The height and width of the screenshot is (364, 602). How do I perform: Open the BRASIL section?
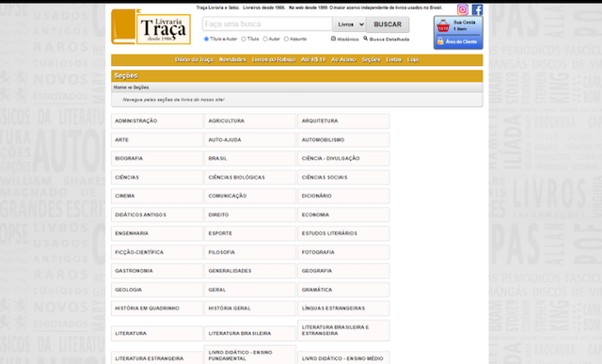(x=250, y=158)
